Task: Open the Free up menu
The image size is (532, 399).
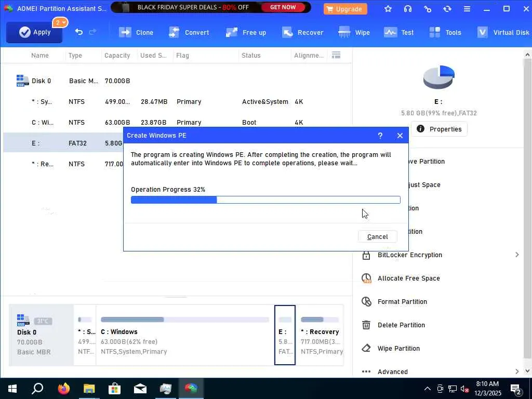Action: coord(246,33)
